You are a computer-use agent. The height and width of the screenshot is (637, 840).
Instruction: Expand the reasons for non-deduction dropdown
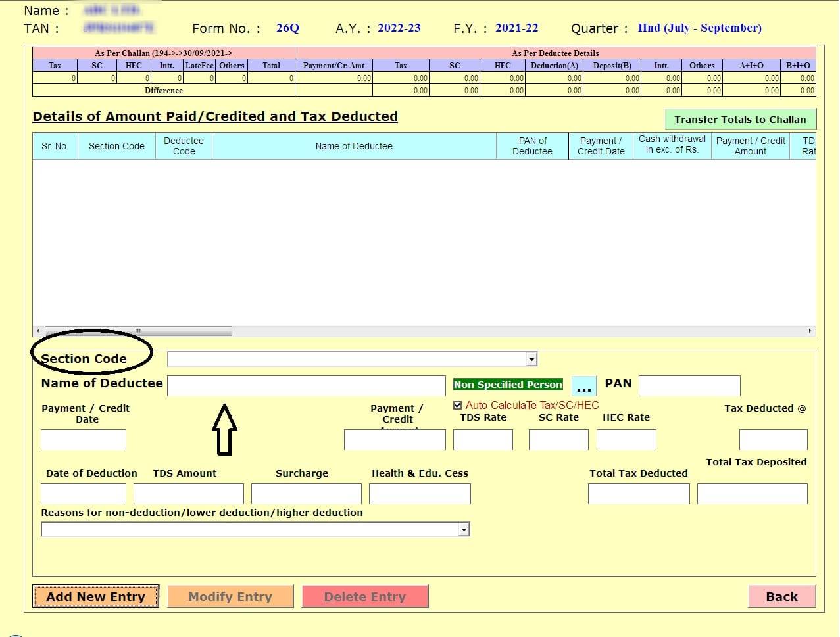pyautogui.click(x=464, y=530)
